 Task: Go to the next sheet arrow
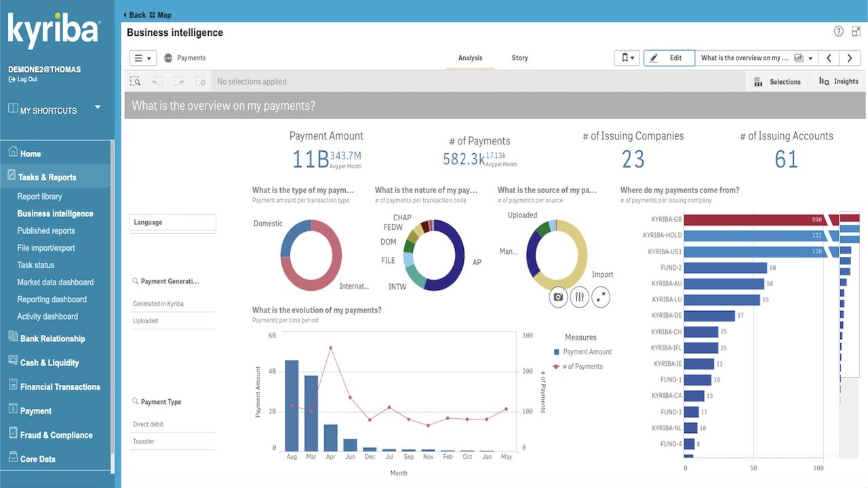[850, 58]
